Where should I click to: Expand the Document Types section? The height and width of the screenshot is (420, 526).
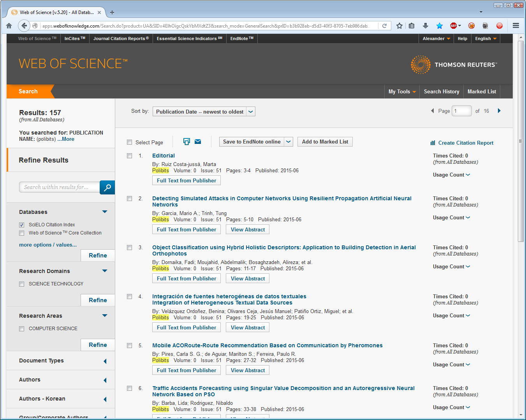tap(105, 361)
